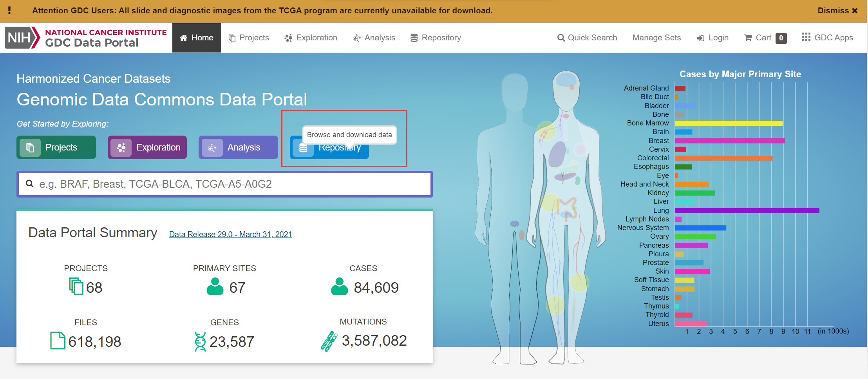Select the Nervous System blue bar

pyautogui.click(x=701, y=228)
